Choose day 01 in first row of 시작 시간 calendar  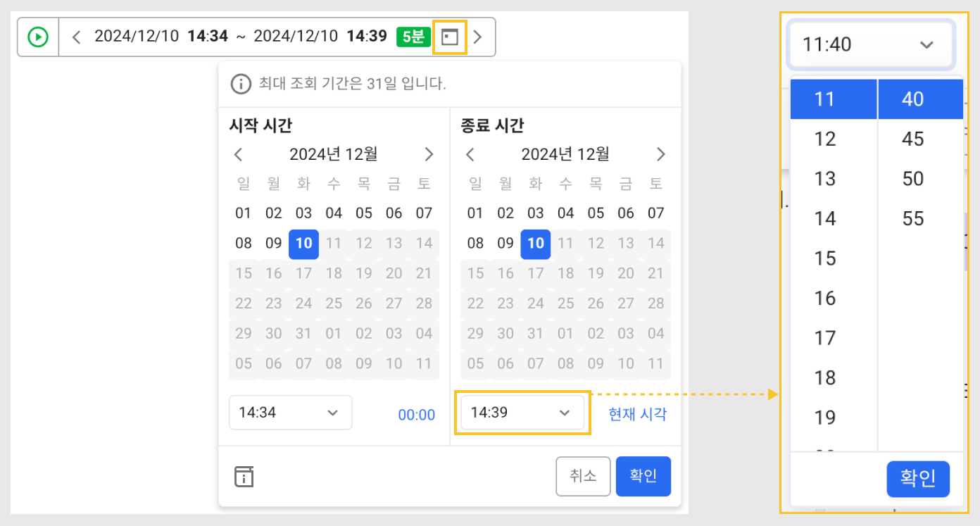pos(244,213)
